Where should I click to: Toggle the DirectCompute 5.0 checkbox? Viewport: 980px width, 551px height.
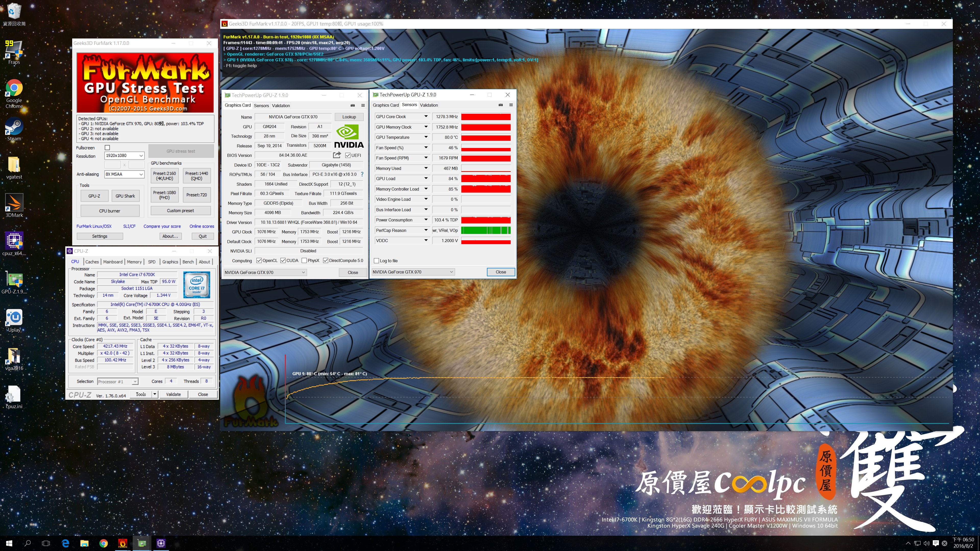coord(326,260)
